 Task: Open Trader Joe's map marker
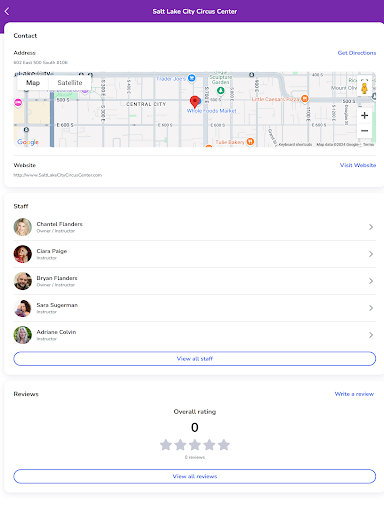(x=192, y=78)
